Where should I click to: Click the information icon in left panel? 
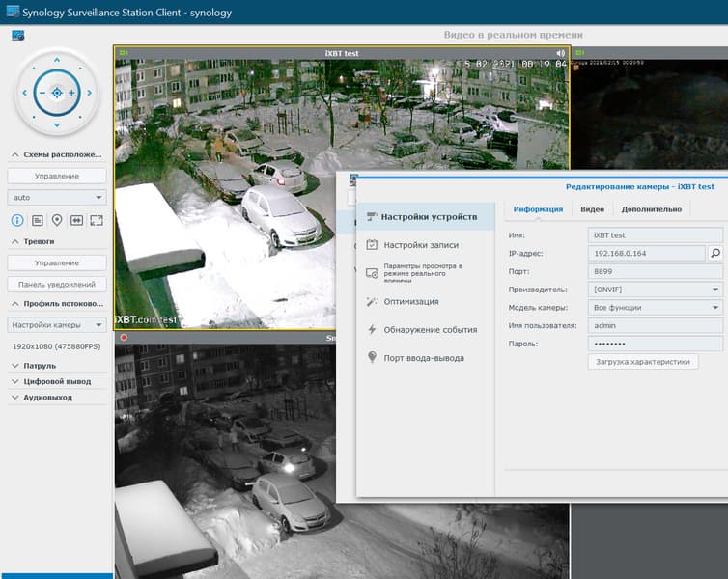(16, 220)
